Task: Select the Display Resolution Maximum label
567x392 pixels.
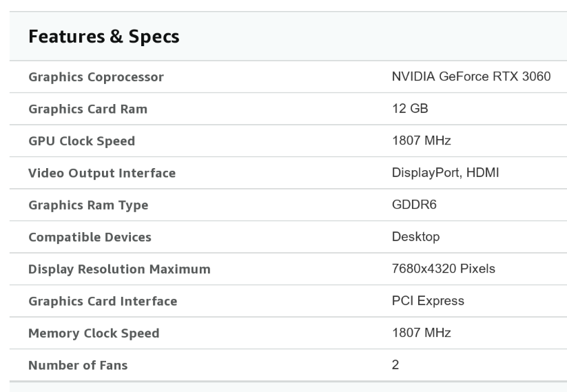Action: point(119,269)
